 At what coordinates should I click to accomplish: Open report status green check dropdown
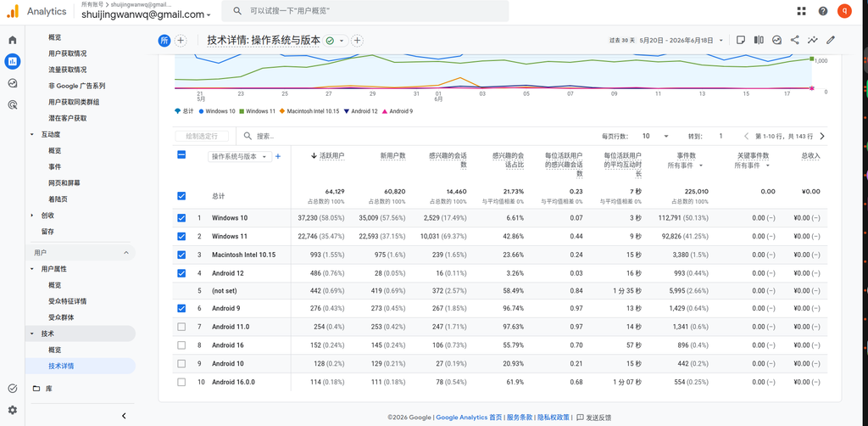(336, 41)
